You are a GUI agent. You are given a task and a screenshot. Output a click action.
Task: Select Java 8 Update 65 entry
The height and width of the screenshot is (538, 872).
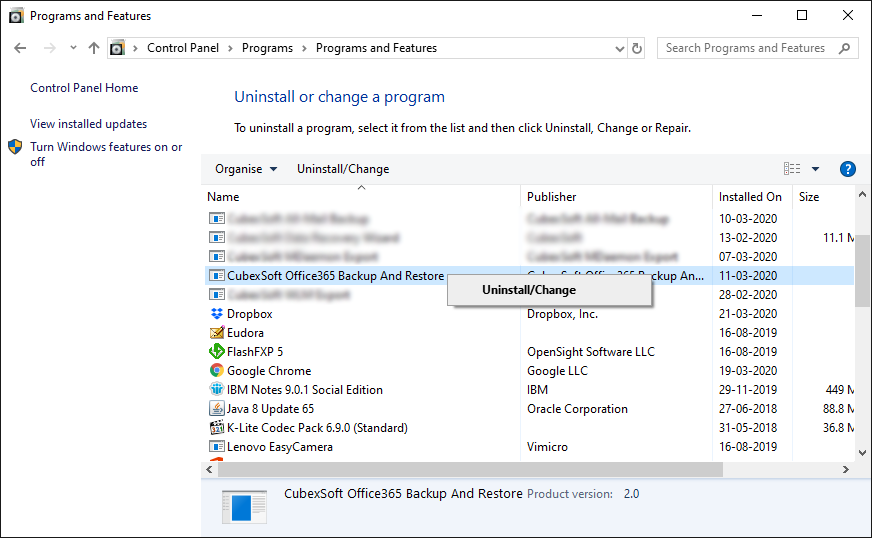[x=270, y=408]
